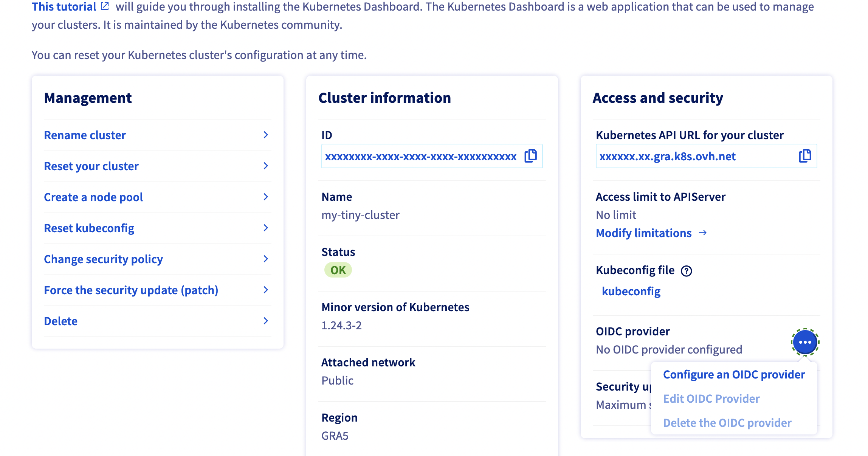
Task: Download the kubeconfig file link
Action: tap(631, 291)
